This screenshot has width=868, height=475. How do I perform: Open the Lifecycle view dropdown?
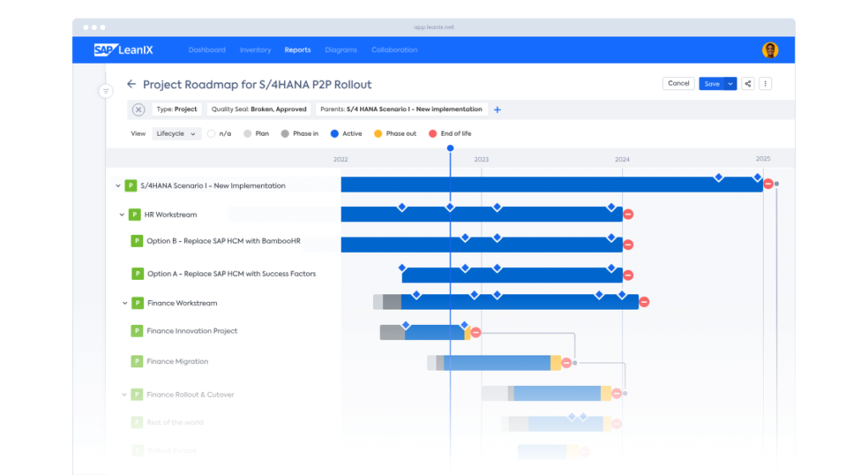tap(176, 133)
